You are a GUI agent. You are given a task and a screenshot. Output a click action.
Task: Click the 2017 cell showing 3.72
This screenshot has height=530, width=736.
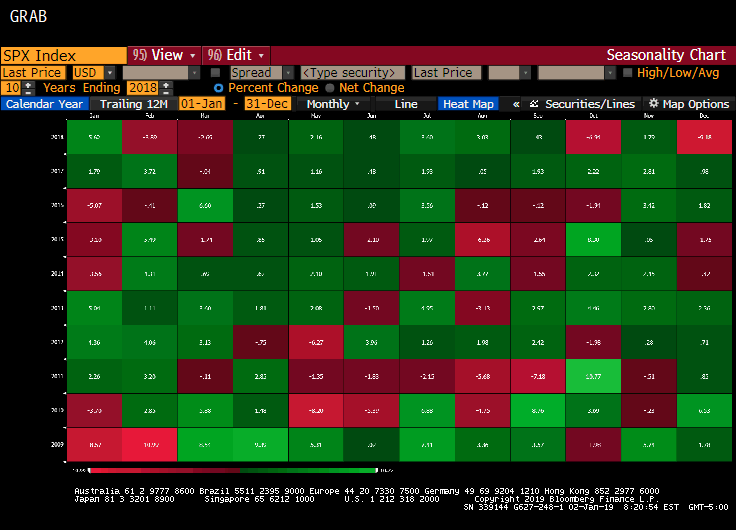150,171
